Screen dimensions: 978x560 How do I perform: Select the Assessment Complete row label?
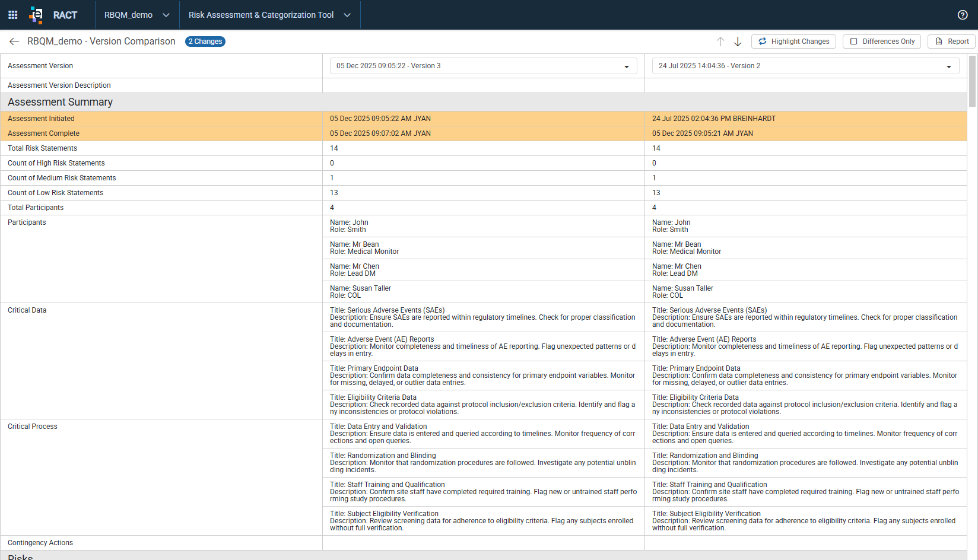[x=43, y=133]
